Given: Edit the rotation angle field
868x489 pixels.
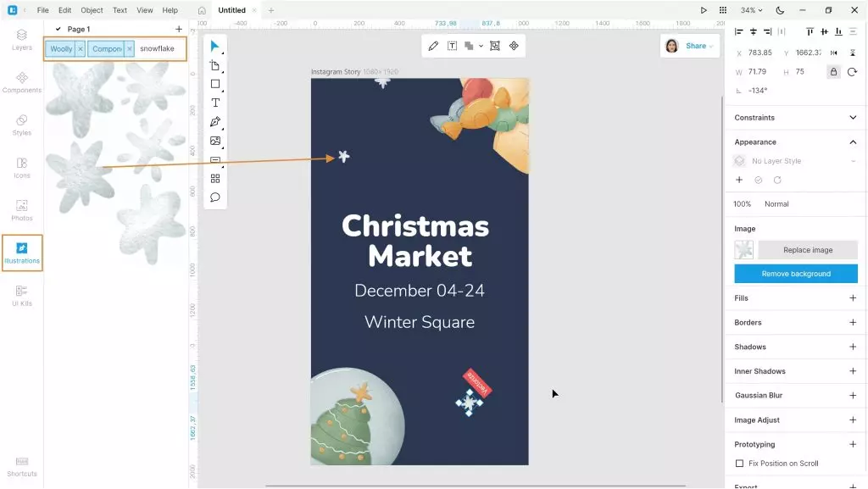Looking at the screenshot, I should [758, 90].
